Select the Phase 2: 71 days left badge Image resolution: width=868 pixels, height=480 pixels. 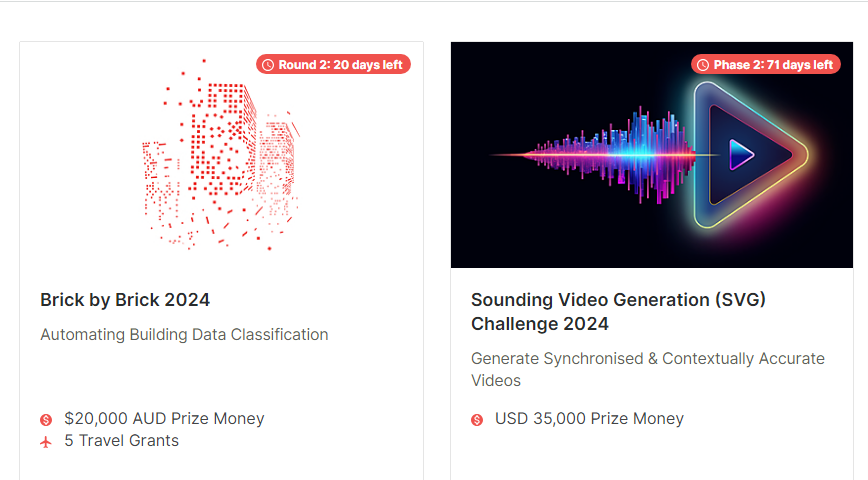[766, 65]
